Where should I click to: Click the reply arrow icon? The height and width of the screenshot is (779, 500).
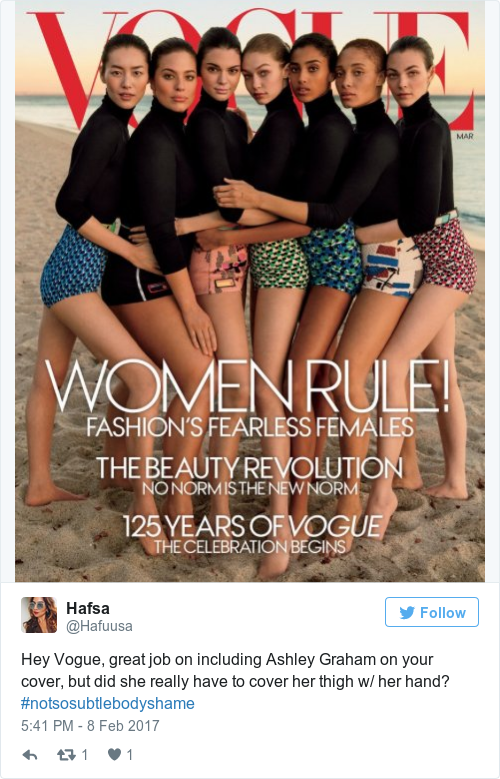click(30, 755)
